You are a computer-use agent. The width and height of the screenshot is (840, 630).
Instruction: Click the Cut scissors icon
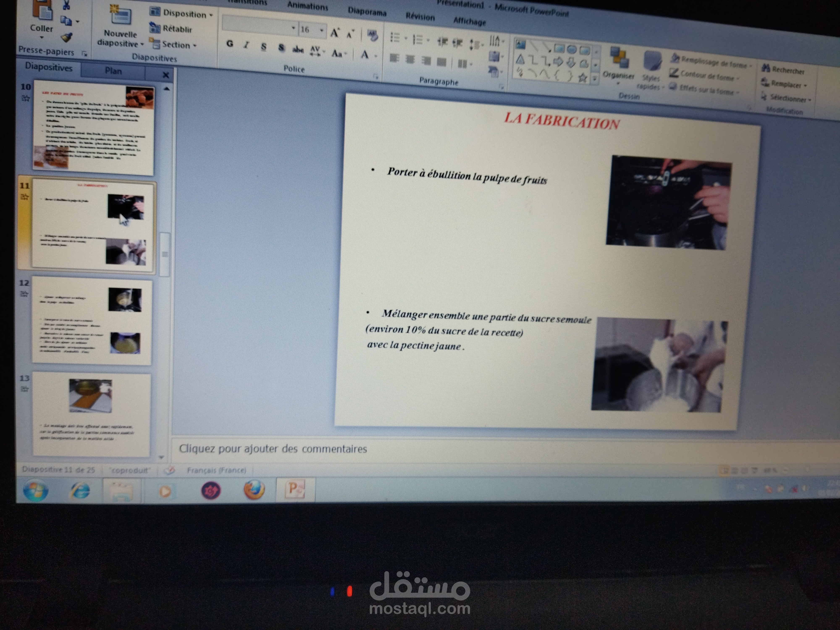[x=66, y=5]
